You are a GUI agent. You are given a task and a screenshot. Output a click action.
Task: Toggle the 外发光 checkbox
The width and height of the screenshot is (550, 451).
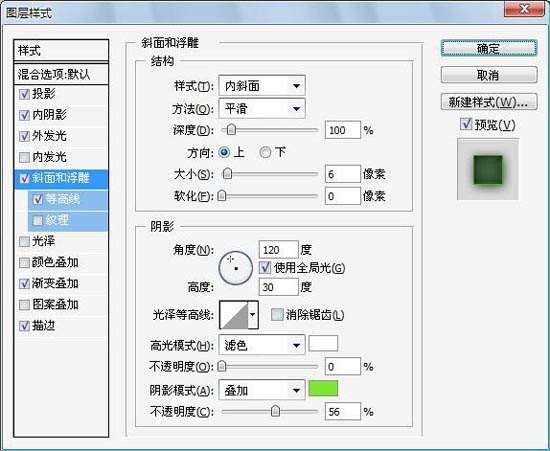point(24,136)
